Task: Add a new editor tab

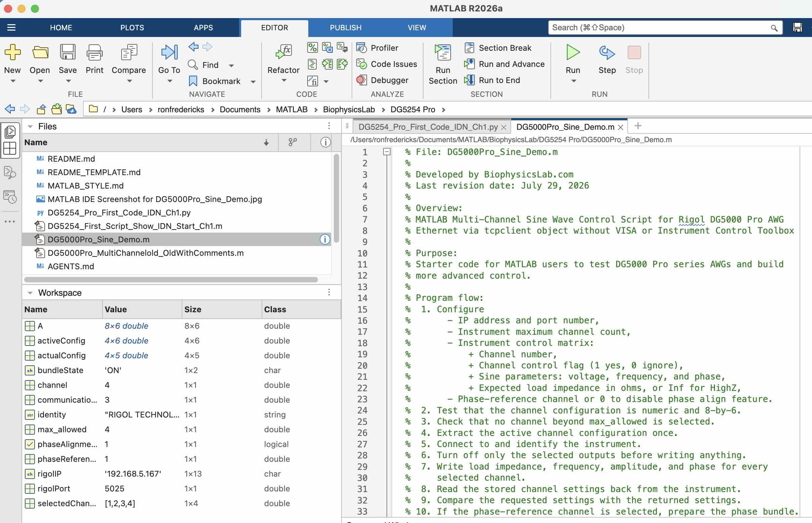Action: tap(638, 126)
